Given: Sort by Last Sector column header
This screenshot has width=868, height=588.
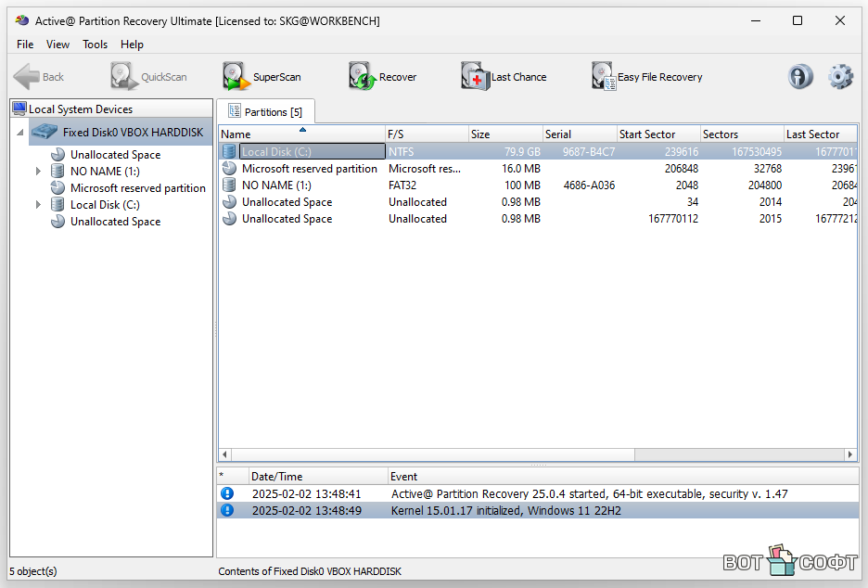Looking at the screenshot, I should 821,134.
